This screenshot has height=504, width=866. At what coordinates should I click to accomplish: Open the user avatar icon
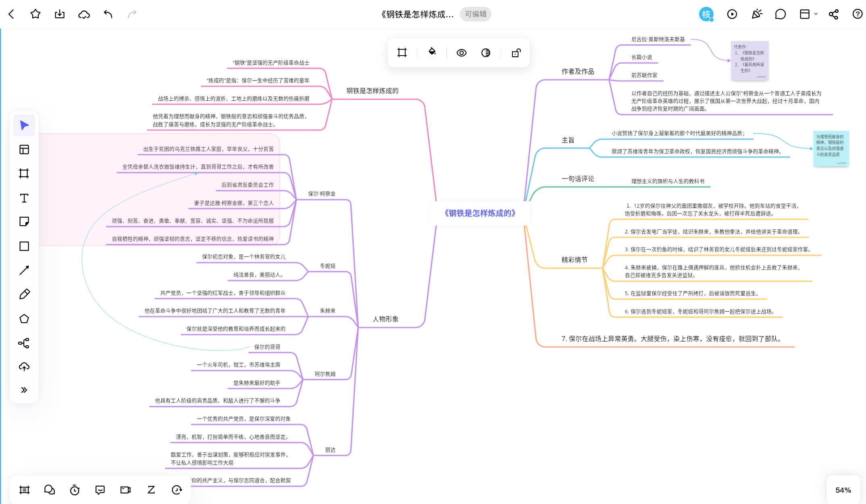coord(706,15)
